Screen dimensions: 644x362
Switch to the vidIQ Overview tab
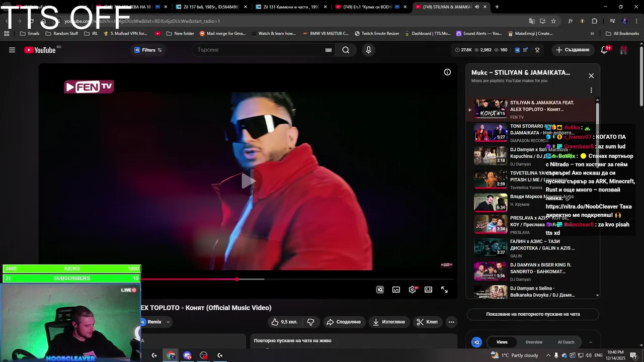tap(534, 342)
